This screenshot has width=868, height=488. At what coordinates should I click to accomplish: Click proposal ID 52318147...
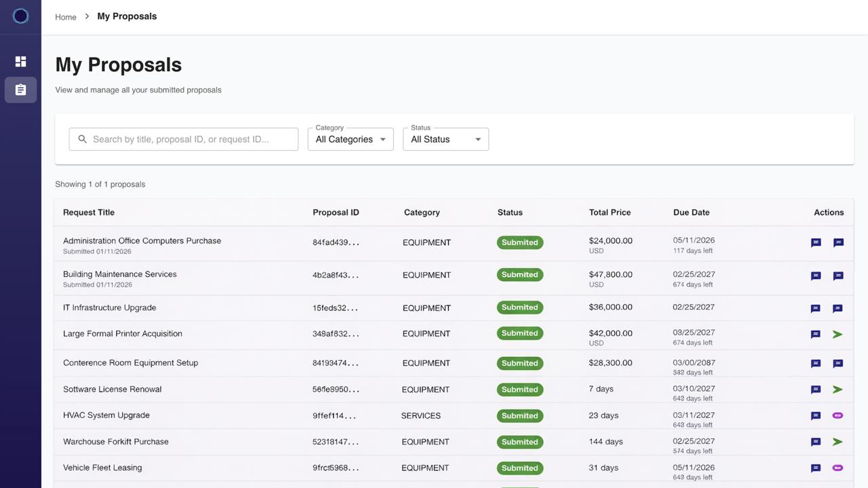336,442
